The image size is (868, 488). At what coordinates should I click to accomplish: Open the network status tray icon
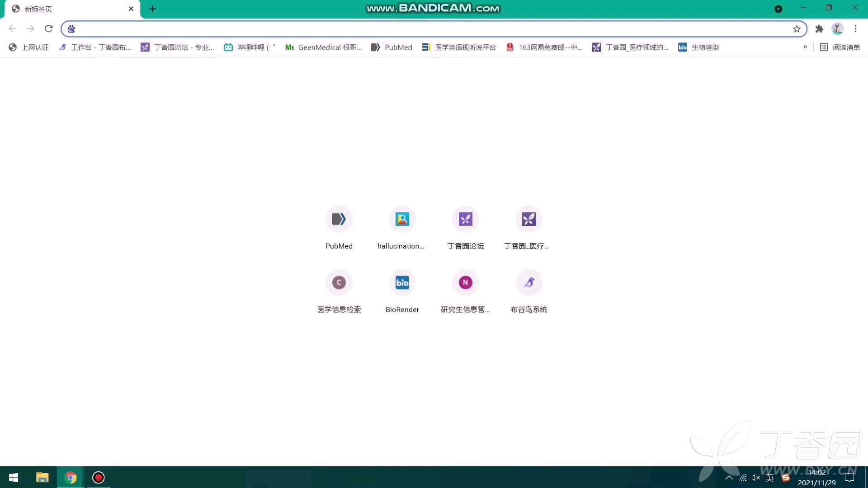[x=743, y=478]
